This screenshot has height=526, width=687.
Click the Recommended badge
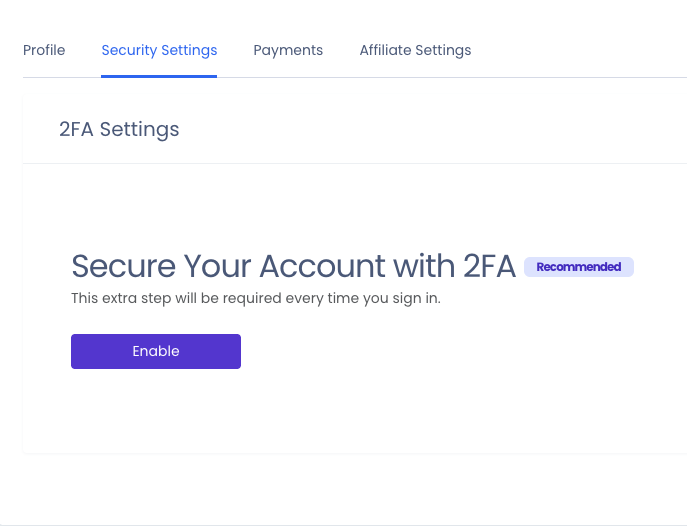point(579,267)
